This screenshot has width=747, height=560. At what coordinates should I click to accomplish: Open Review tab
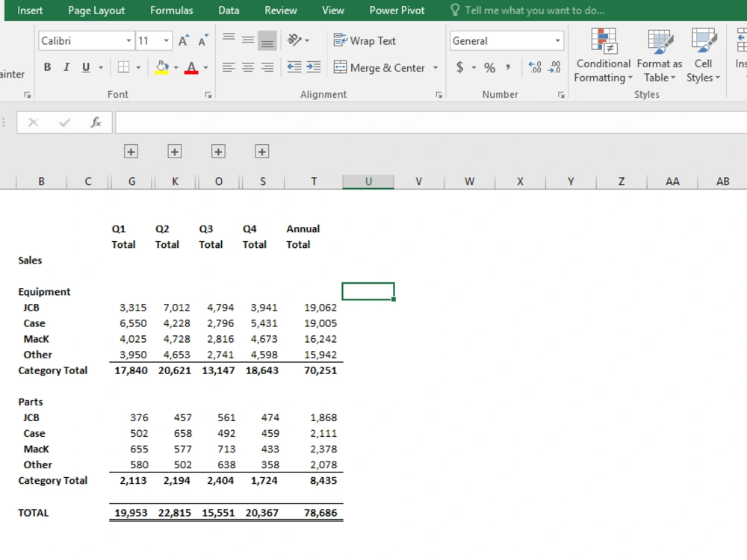point(281,10)
